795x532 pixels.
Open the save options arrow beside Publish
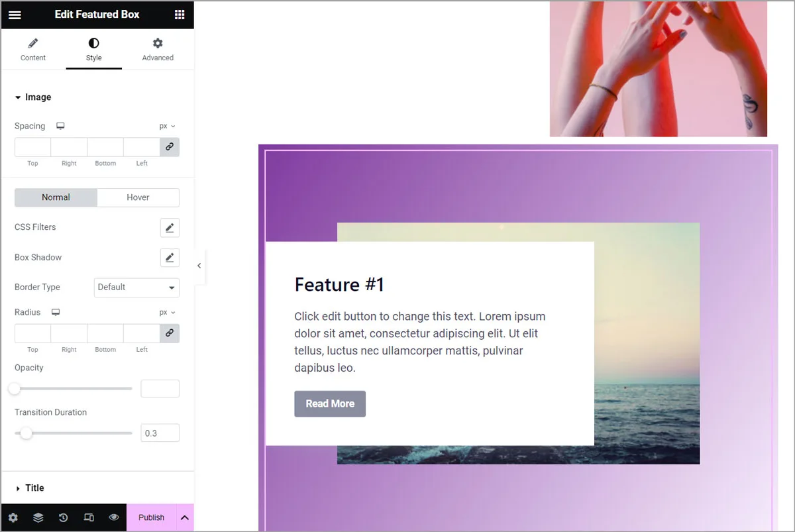185,517
